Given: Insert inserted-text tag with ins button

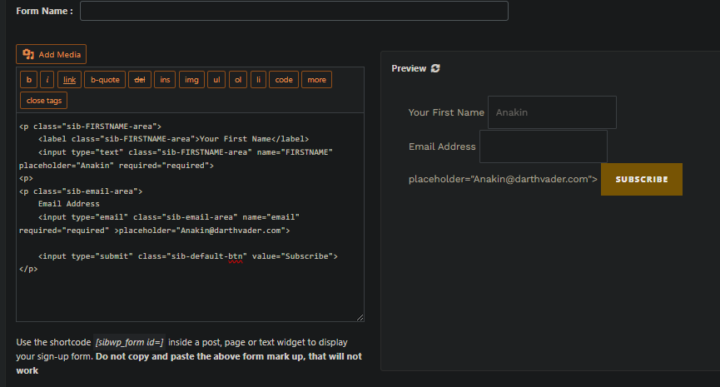Looking at the screenshot, I should coord(165,79).
